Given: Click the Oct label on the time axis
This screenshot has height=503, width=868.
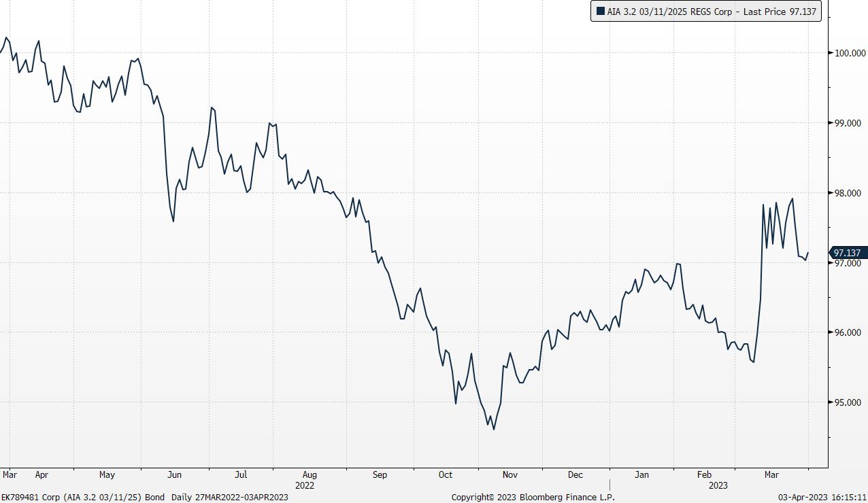Looking at the screenshot, I should tap(446, 475).
